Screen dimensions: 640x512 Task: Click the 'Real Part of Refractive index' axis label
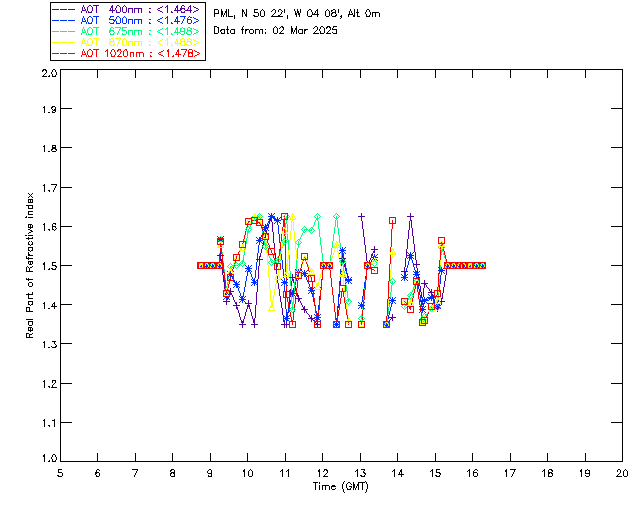[x=29, y=265]
